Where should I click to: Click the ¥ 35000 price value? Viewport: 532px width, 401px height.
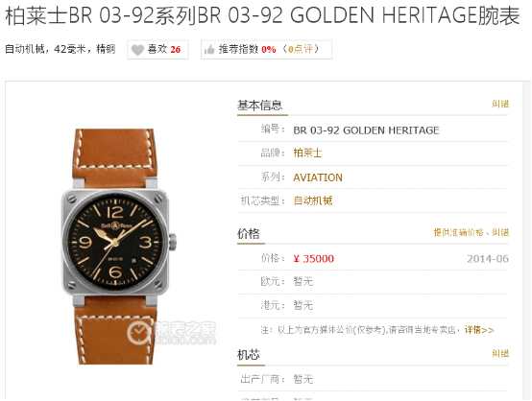(314, 259)
